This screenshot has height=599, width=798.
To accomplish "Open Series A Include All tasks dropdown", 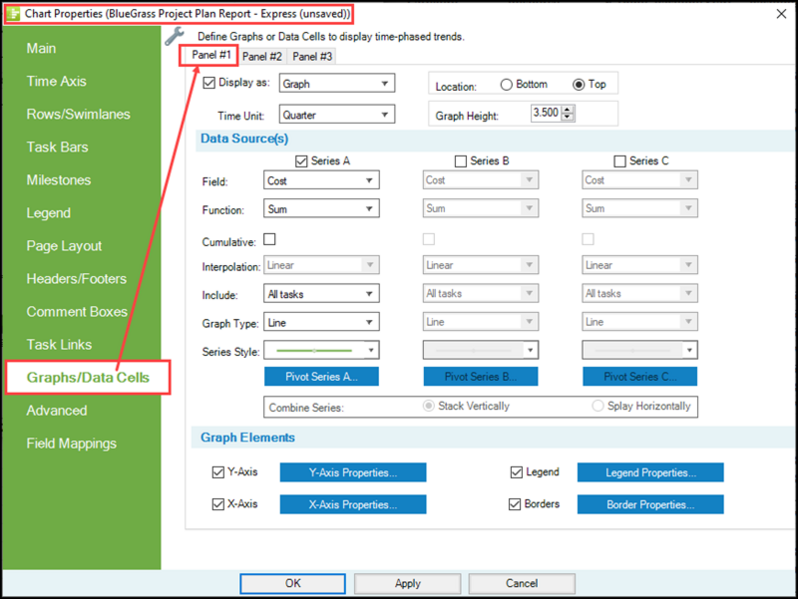I will 321,294.
